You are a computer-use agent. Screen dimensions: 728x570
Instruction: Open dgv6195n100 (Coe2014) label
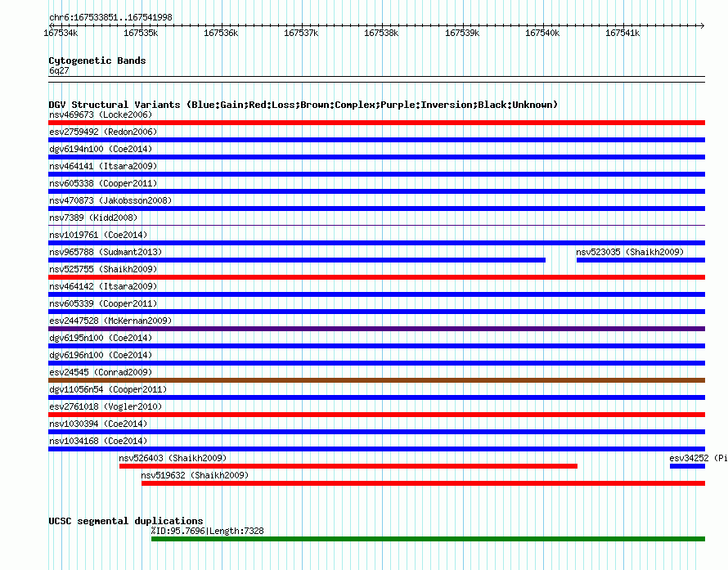click(101, 338)
